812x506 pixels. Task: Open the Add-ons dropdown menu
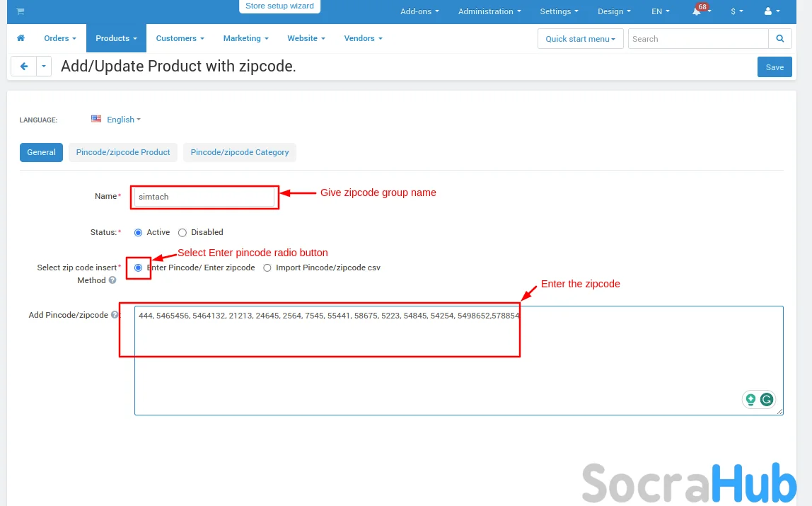click(419, 11)
